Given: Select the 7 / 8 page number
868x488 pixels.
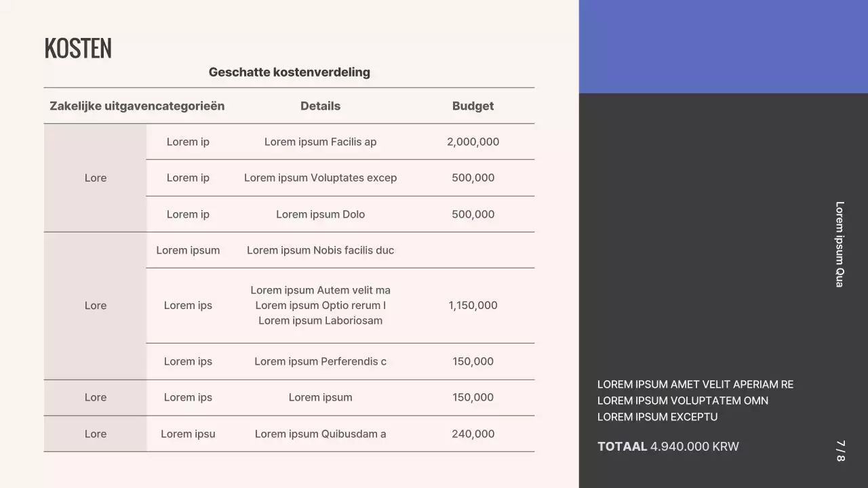Looking at the screenshot, I should 840,451.
